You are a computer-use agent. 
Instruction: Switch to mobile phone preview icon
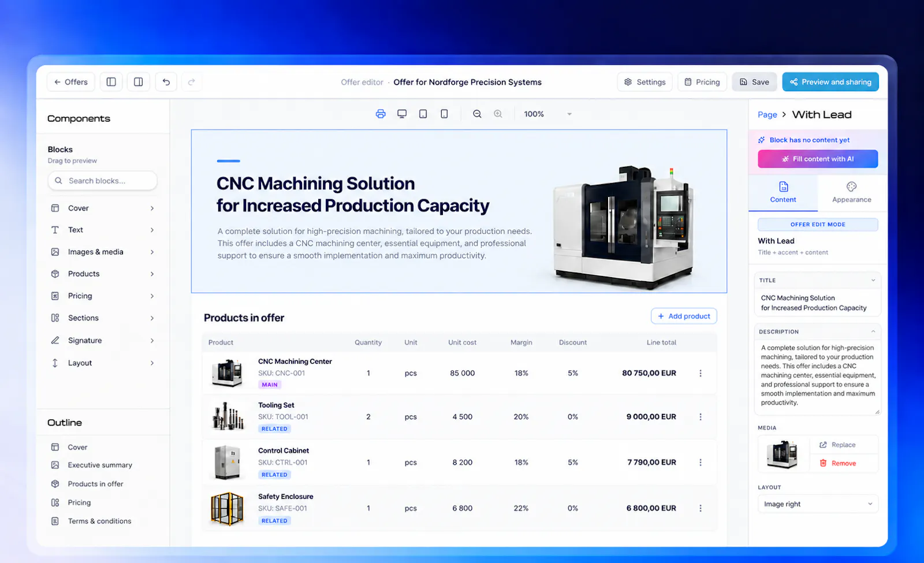(x=444, y=114)
